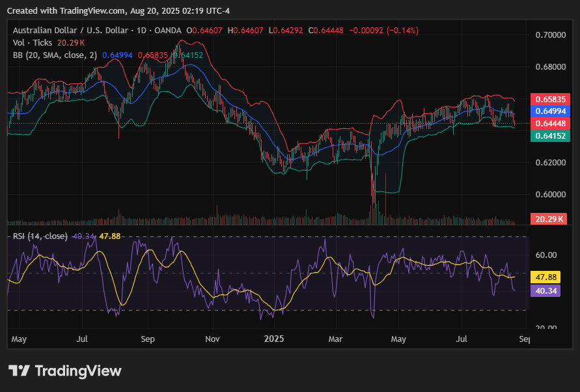Click the purple 40.34 RSI axis label
The image size is (580, 392).
coord(545,290)
